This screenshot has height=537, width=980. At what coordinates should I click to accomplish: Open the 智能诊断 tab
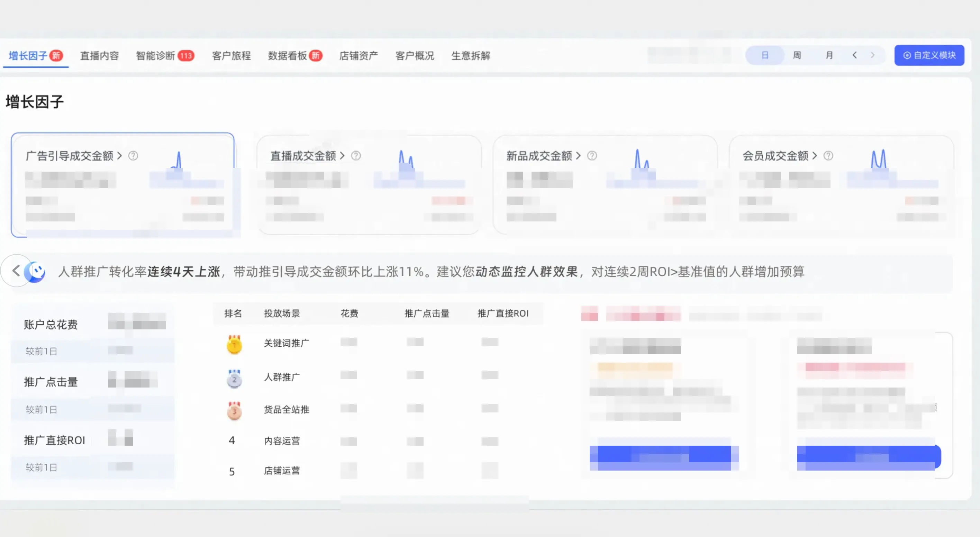tap(165, 55)
